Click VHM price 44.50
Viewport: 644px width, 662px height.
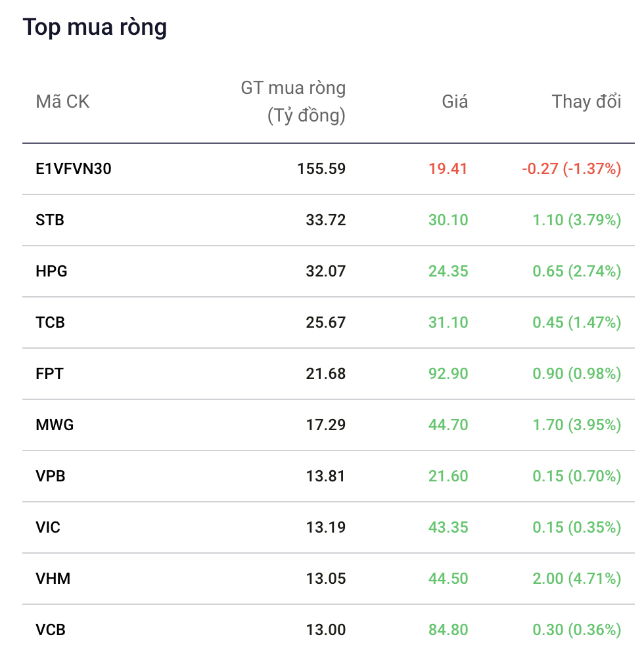(448, 579)
